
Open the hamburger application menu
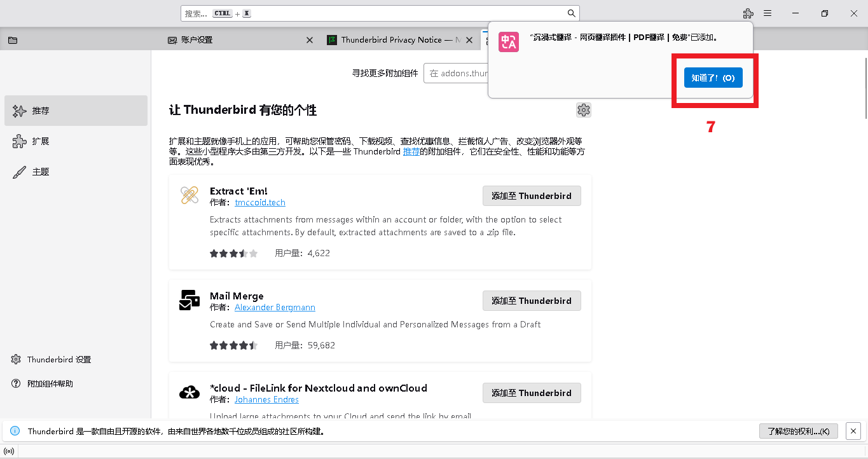[768, 13]
